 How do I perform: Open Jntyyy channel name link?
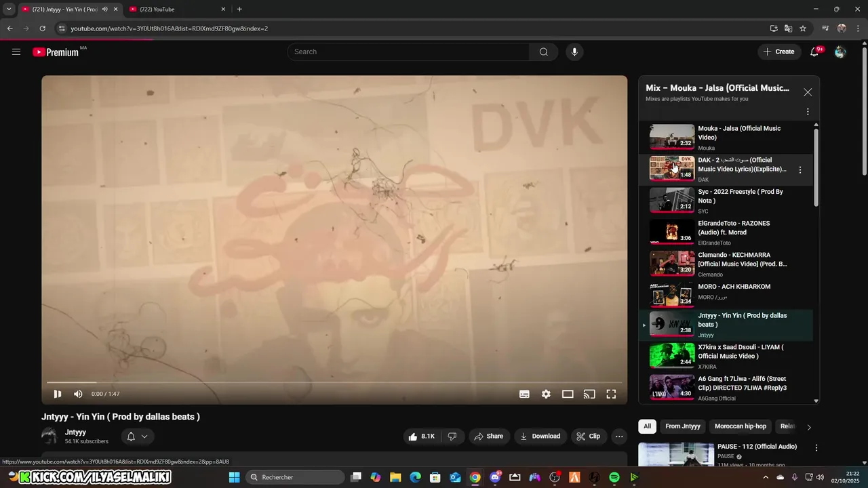coord(75,432)
